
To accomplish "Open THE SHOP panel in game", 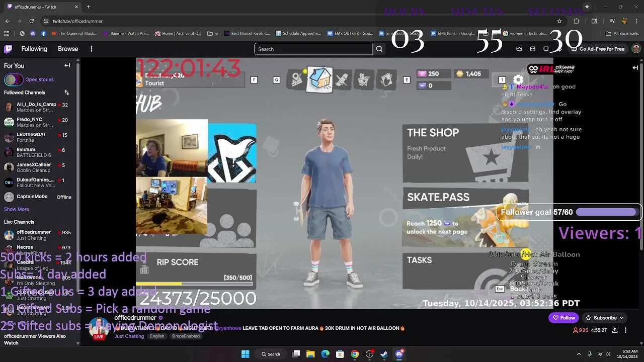I will (465, 153).
